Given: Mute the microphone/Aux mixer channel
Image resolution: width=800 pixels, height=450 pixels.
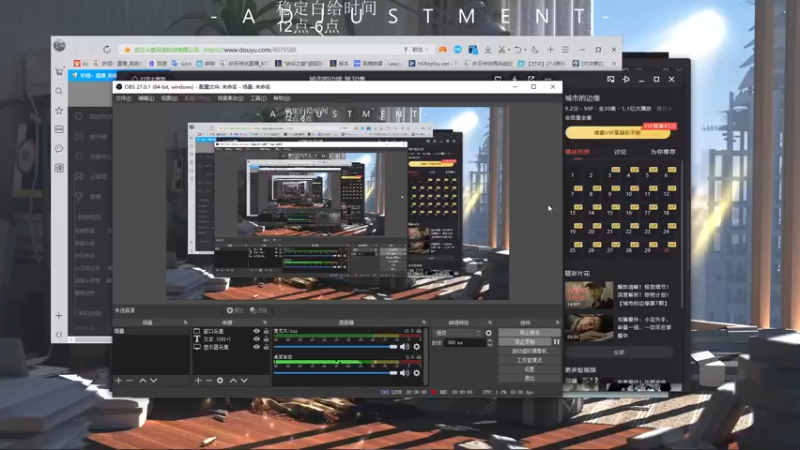Looking at the screenshot, I should click(405, 347).
